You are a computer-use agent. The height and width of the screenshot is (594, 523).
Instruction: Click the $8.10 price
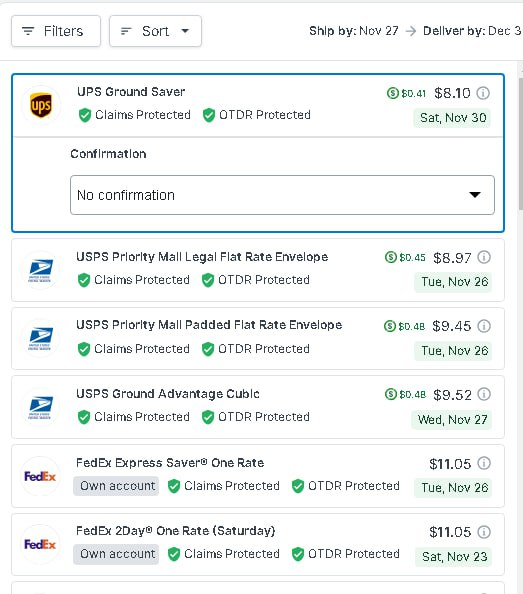pos(452,93)
